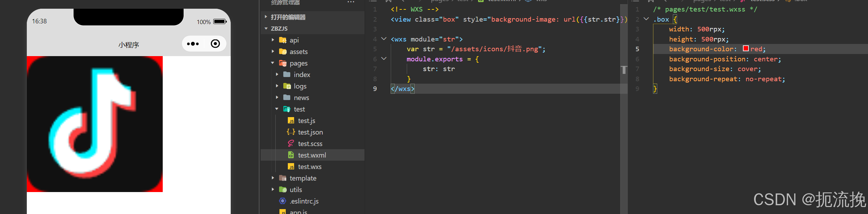Screen dimensions: 868x214
Task: Expand the index folder chevron
Action: click(x=277, y=75)
